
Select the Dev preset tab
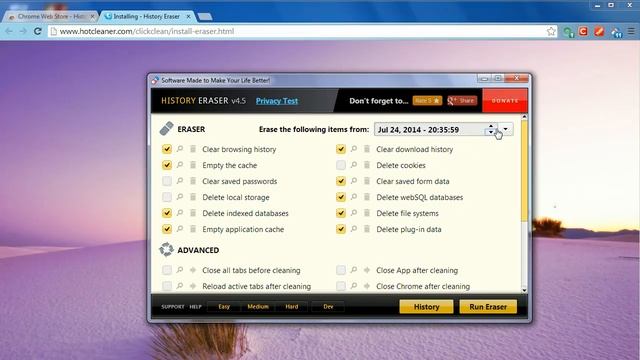click(328, 307)
